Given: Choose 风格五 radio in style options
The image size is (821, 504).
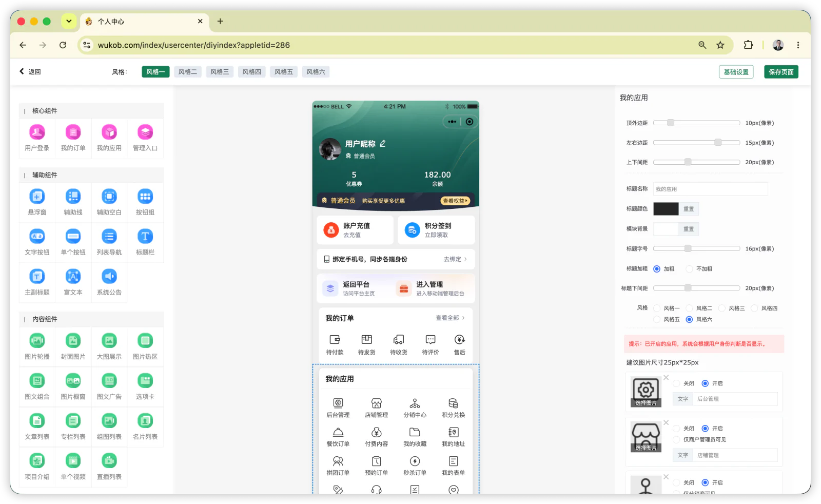Looking at the screenshot, I should [657, 319].
